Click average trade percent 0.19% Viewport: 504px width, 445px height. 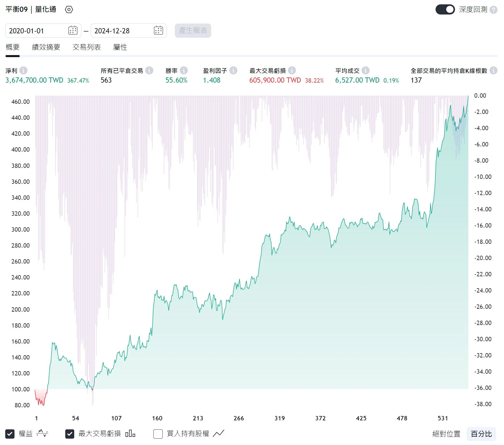coord(391,81)
